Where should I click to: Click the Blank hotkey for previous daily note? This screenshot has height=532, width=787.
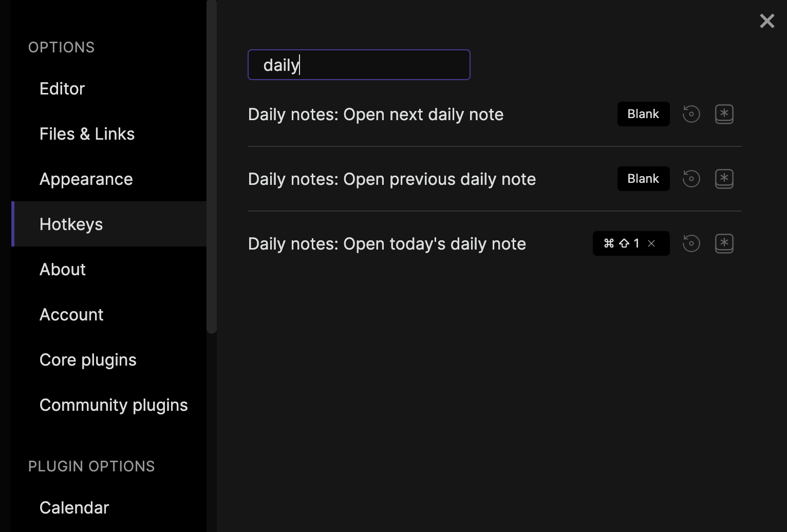click(643, 179)
